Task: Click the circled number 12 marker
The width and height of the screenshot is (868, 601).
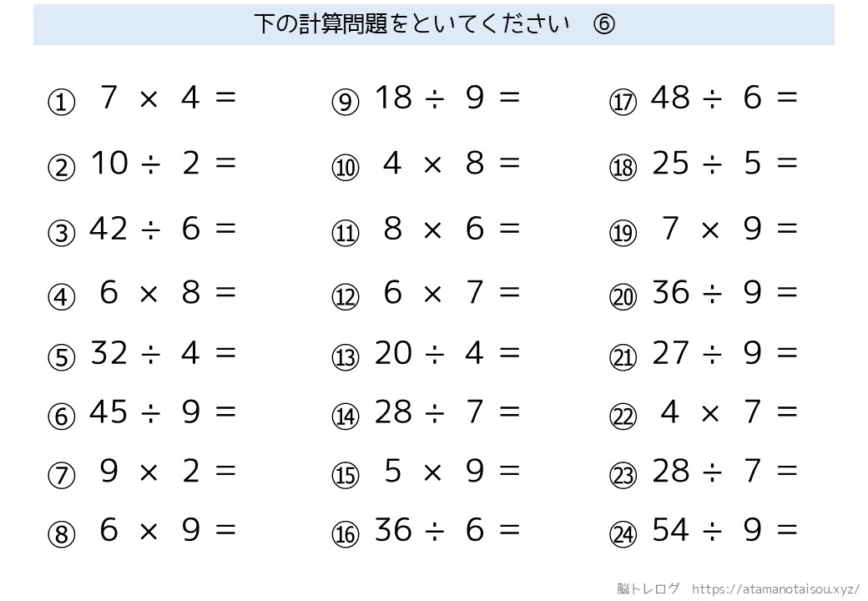Action: click(345, 297)
